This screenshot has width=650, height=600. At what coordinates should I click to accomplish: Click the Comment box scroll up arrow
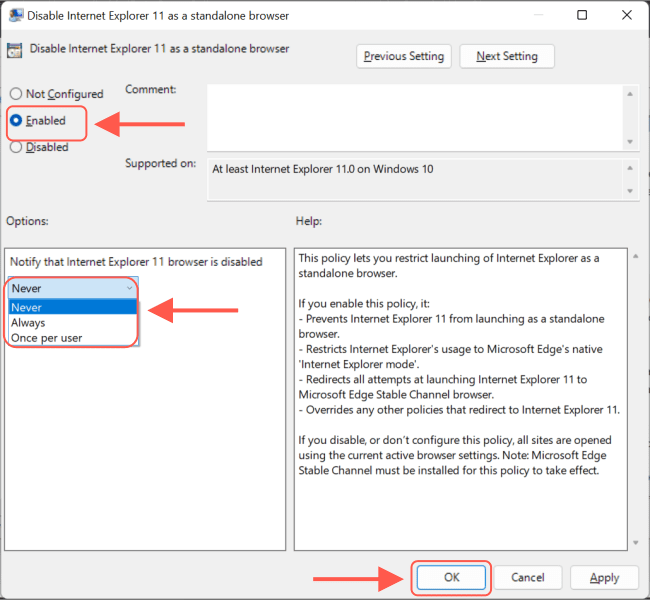630,94
